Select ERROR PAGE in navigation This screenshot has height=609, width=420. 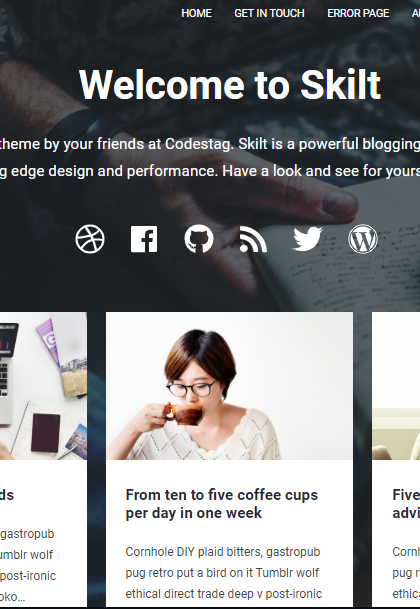(358, 13)
